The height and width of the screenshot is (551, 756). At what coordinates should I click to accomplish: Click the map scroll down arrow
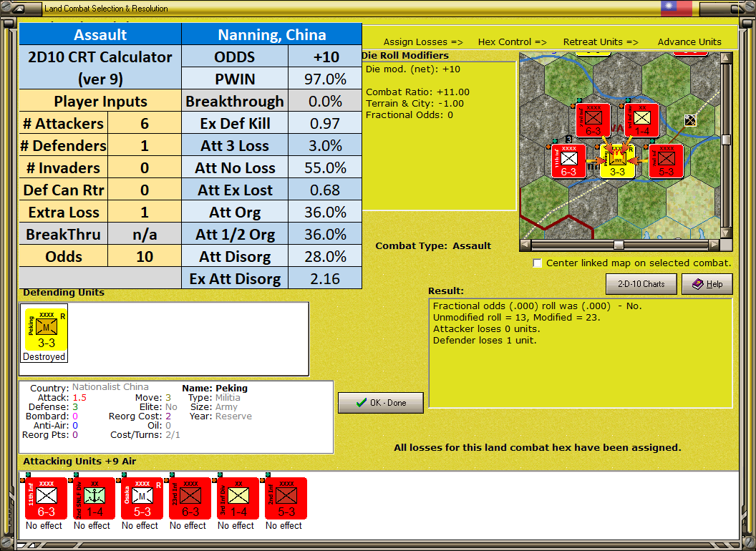pos(726,233)
